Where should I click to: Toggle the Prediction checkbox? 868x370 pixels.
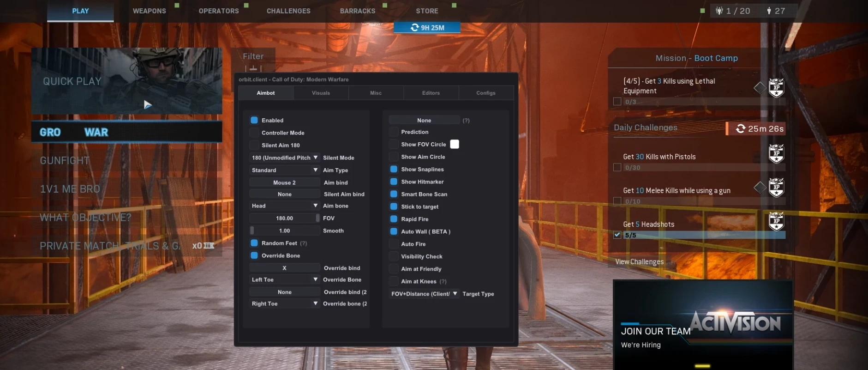[394, 132]
